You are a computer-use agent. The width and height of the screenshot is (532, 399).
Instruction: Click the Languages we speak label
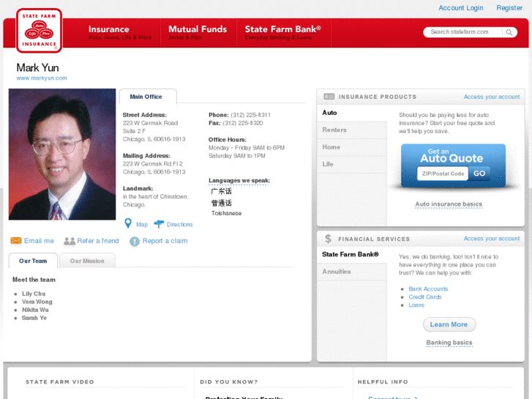239,181
